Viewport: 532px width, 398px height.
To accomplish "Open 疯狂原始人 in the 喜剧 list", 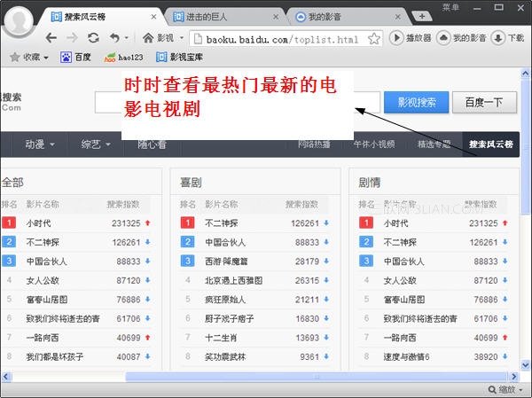I will pos(225,300).
